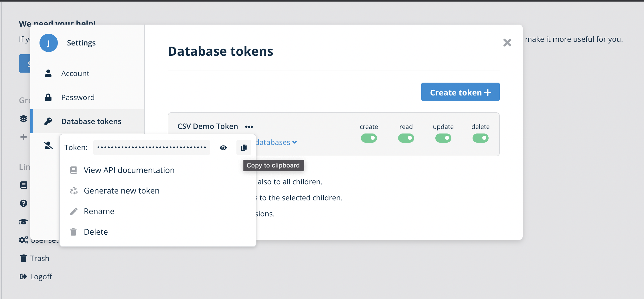This screenshot has width=644, height=299.
Task: Copy the token to clipboard
Action: (244, 147)
